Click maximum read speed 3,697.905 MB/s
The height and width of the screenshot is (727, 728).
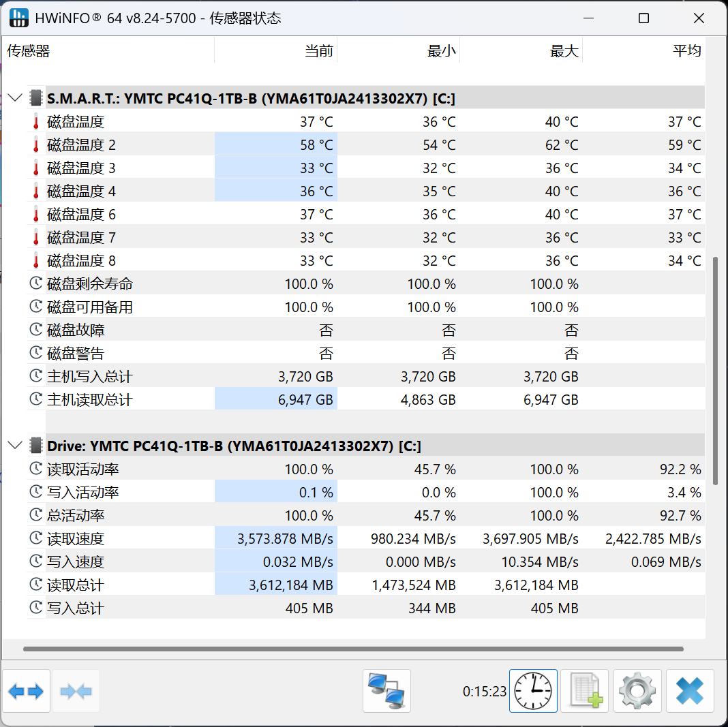(531, 539)
